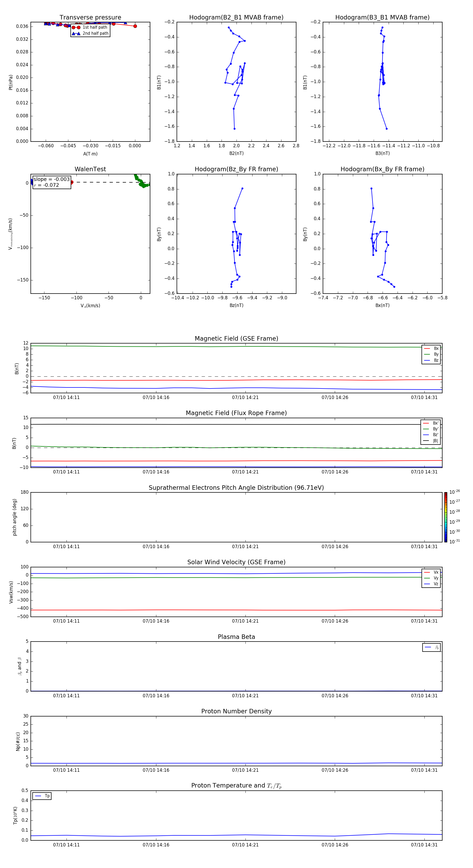Click '07/10 14:31' tick under temperature plot
The width and height of the screenshot is (473, 868).
[x=424, y=845]
